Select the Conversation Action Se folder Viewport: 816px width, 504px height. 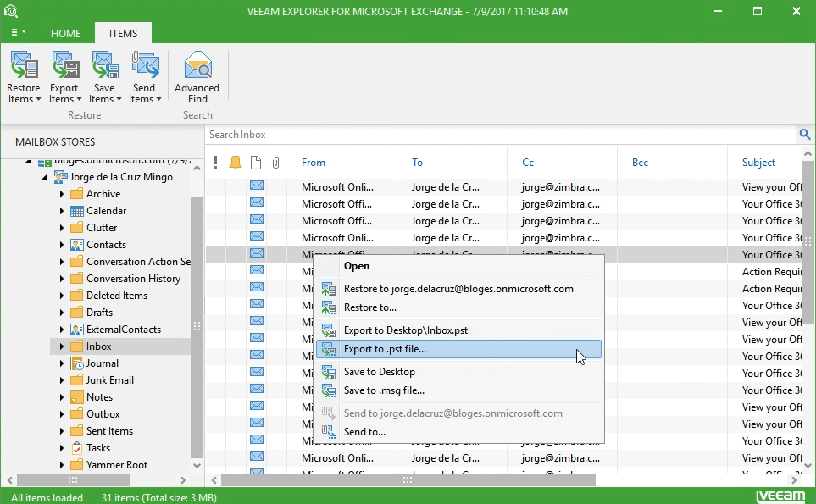click(x=138, y=262)
